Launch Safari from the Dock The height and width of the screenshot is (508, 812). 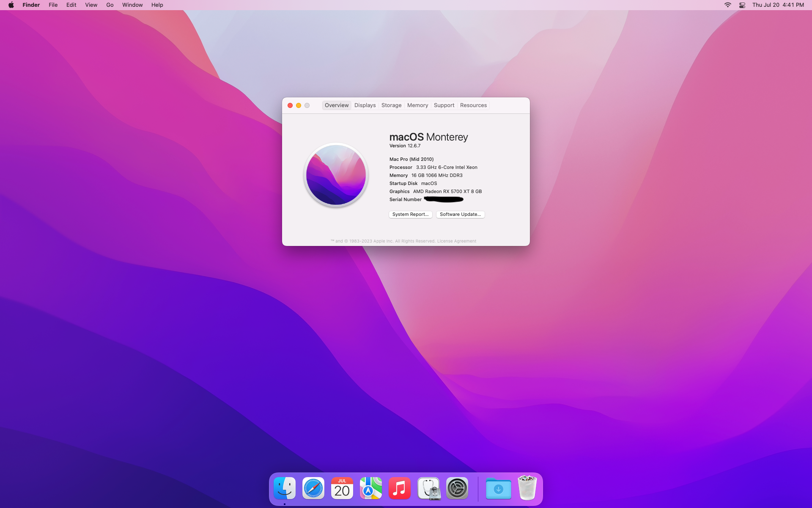pyautogui.click(x=313, y=489)
